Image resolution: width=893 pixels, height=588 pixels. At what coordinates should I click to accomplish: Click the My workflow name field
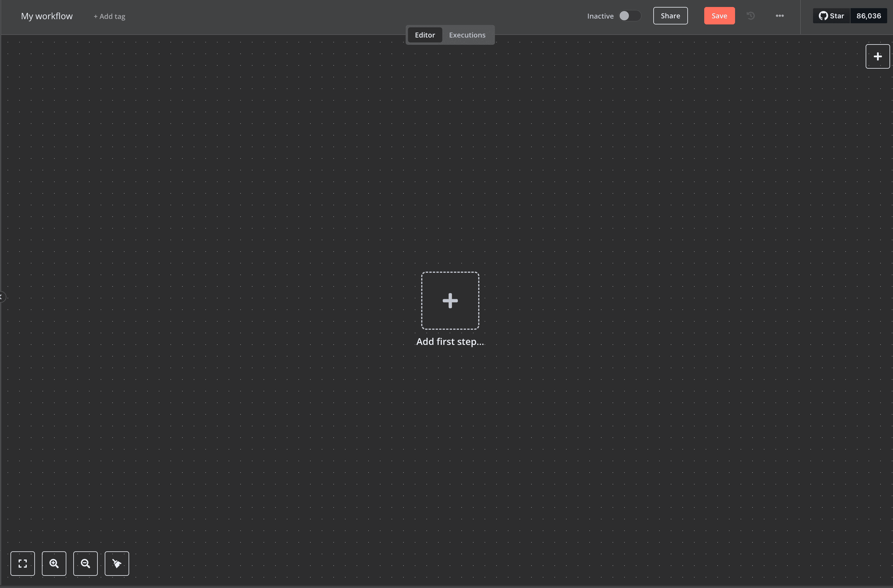coord(47,16)
